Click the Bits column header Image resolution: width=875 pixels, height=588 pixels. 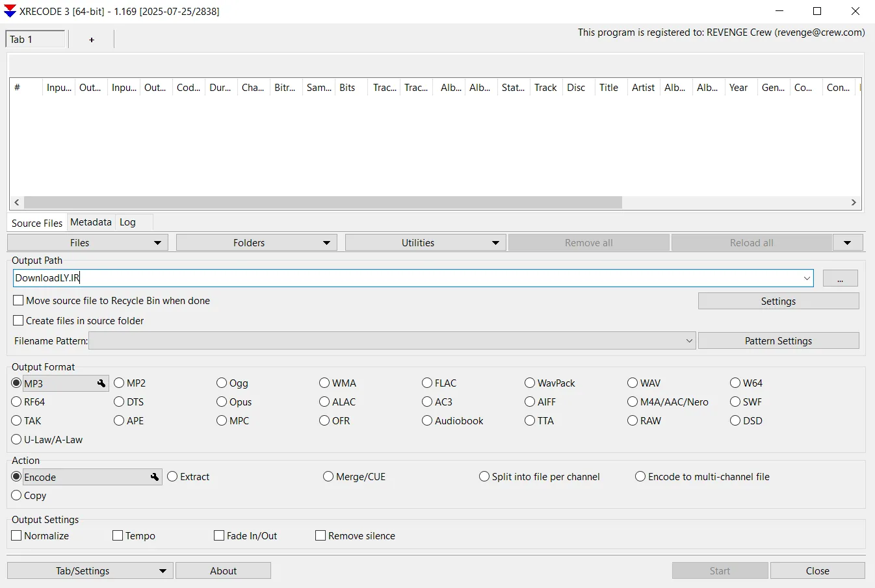tap(351, 88)
